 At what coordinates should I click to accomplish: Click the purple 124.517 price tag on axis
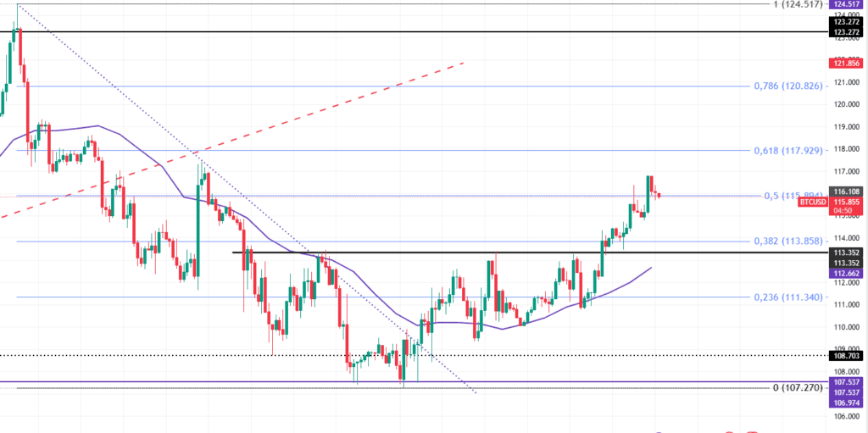(848, 4)
